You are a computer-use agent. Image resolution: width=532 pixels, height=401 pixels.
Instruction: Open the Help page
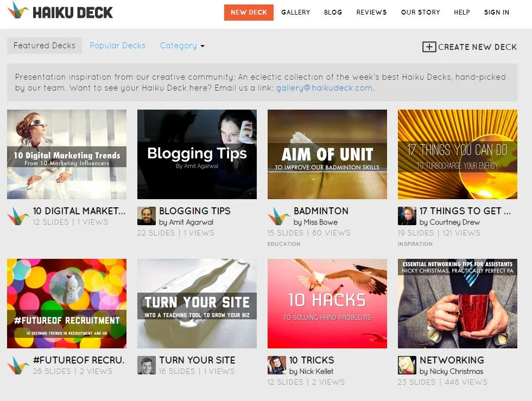click(x=462, y=12)
